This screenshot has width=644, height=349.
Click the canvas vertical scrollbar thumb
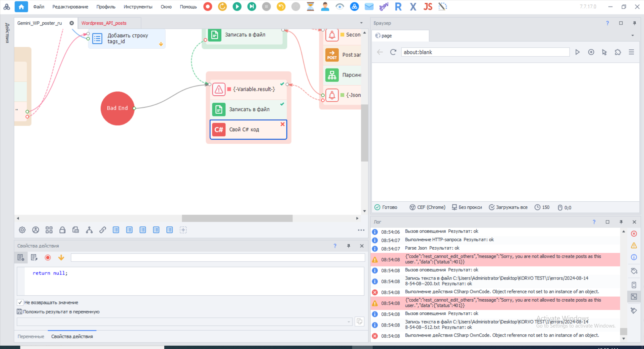tap(364, 133)
